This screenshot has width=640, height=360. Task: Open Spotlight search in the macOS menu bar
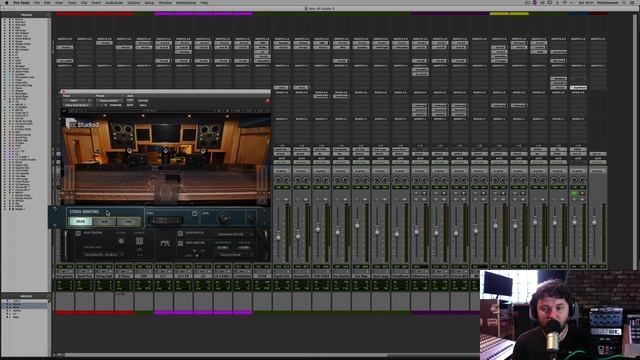[x=624, y=2]
